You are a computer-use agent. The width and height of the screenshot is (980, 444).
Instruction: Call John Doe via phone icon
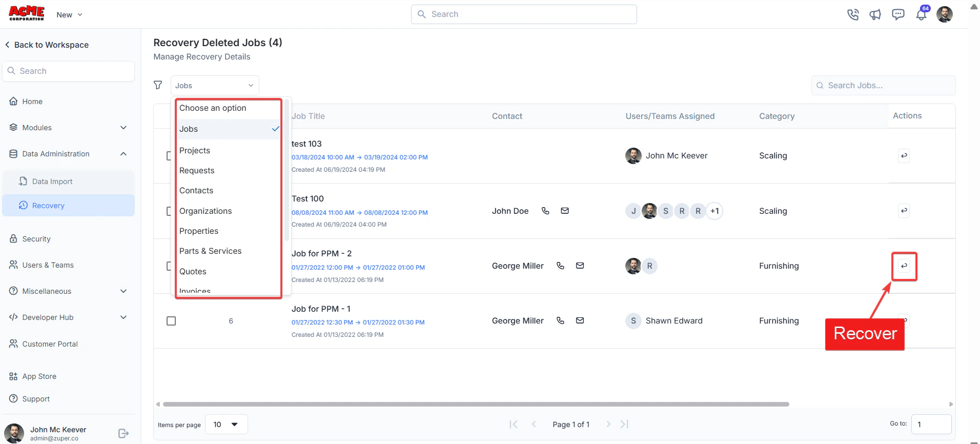point(545,211)
